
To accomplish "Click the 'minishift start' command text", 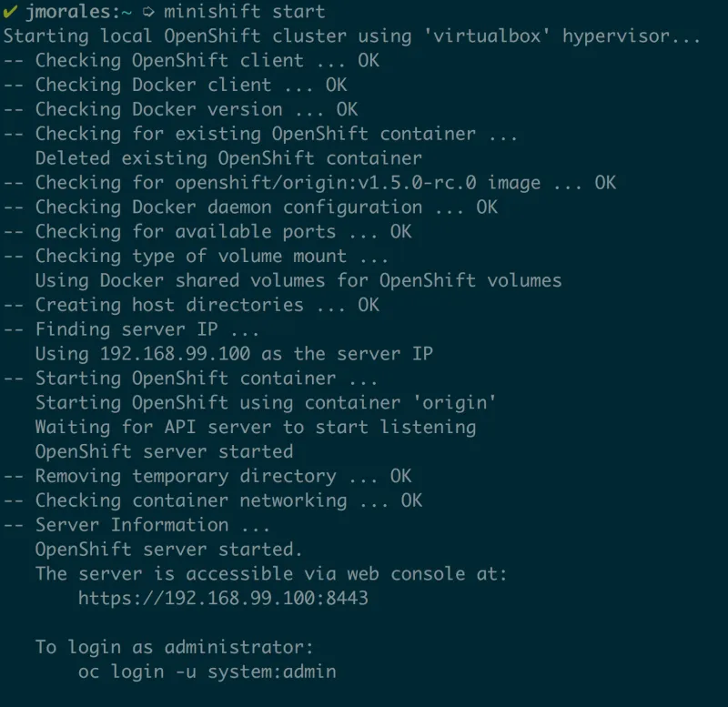I will pos(244,13).
